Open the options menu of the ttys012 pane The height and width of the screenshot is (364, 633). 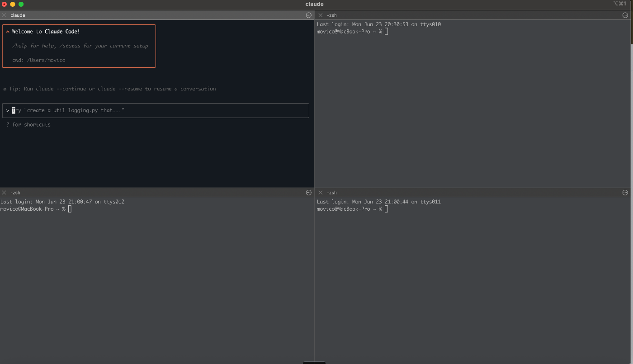pyautogui.click(x=309, y=193)
